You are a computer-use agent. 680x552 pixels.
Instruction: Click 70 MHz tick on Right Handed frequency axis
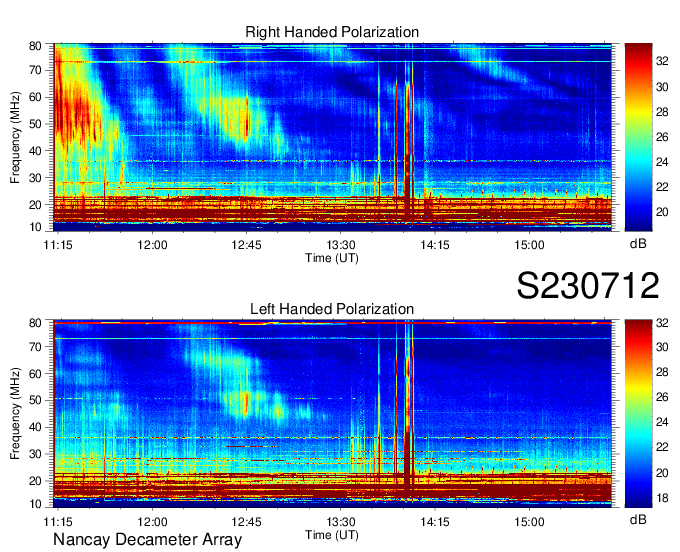35,70
